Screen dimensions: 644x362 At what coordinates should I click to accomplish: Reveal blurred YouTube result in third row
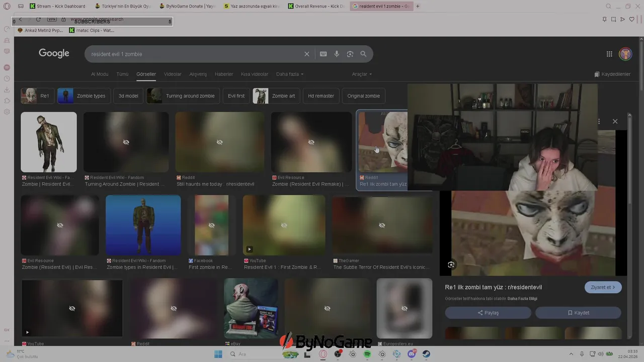pos(72,308)
